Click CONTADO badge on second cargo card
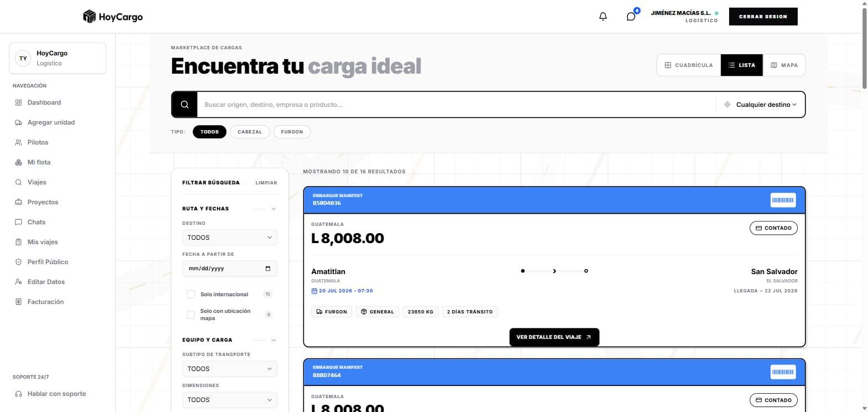The height and width of the screenshot is (412, 868). [x=773, y=400]
